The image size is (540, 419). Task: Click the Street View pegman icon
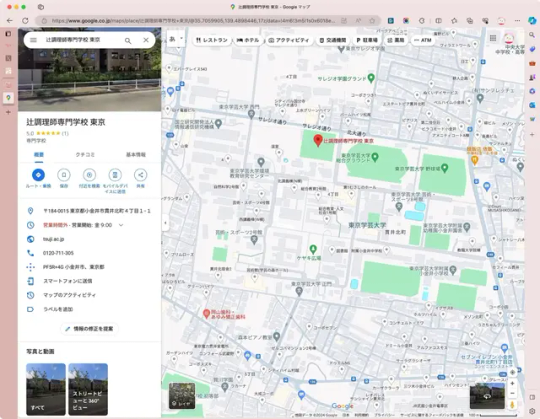(x=512, y=405)
